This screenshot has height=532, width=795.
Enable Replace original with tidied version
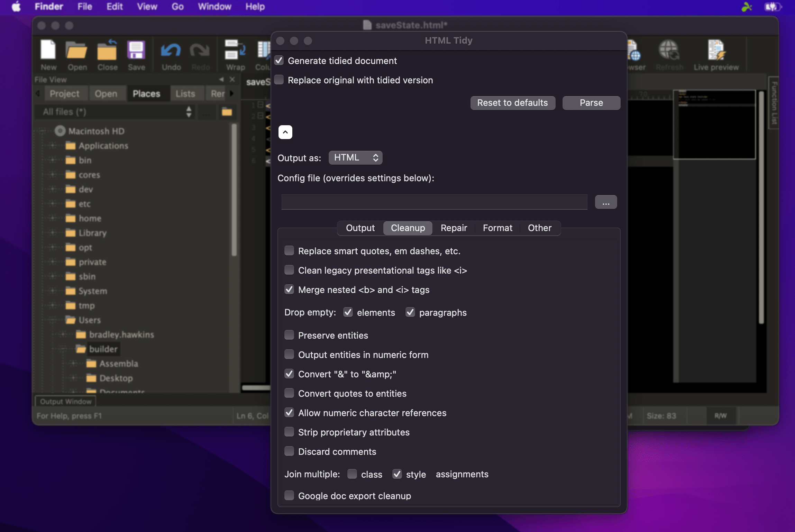279,80
